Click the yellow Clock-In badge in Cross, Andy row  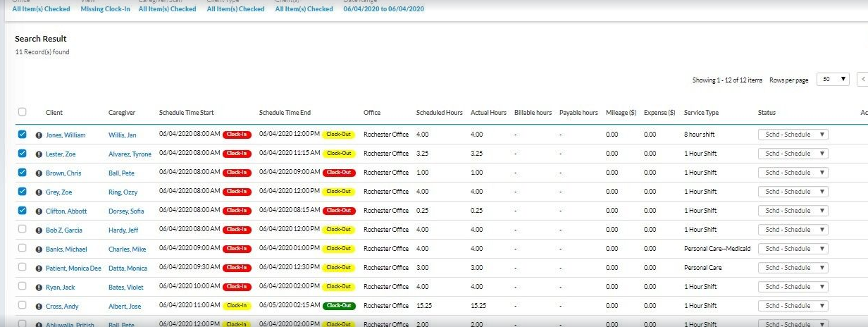pyautogui.click(x=237, y=306)
